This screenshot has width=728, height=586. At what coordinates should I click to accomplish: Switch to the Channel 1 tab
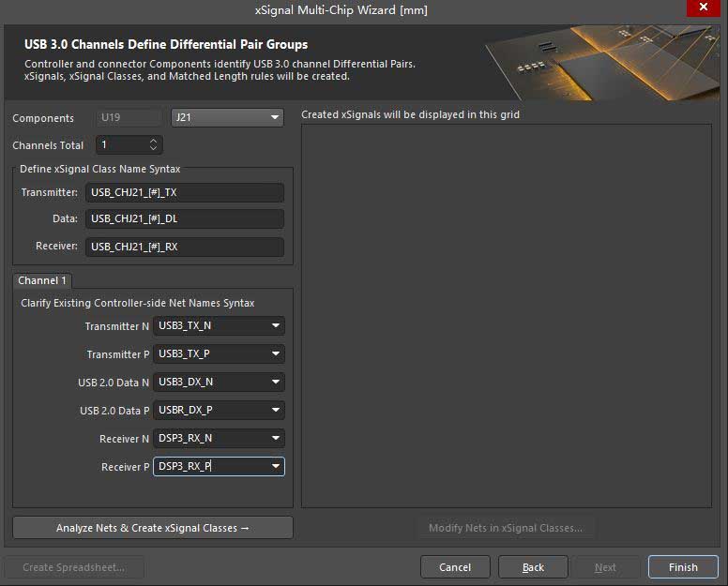[x=42, y=281]
